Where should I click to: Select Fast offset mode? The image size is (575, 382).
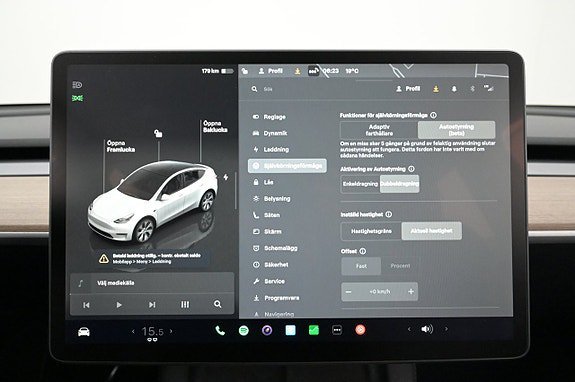coord(361,266)
